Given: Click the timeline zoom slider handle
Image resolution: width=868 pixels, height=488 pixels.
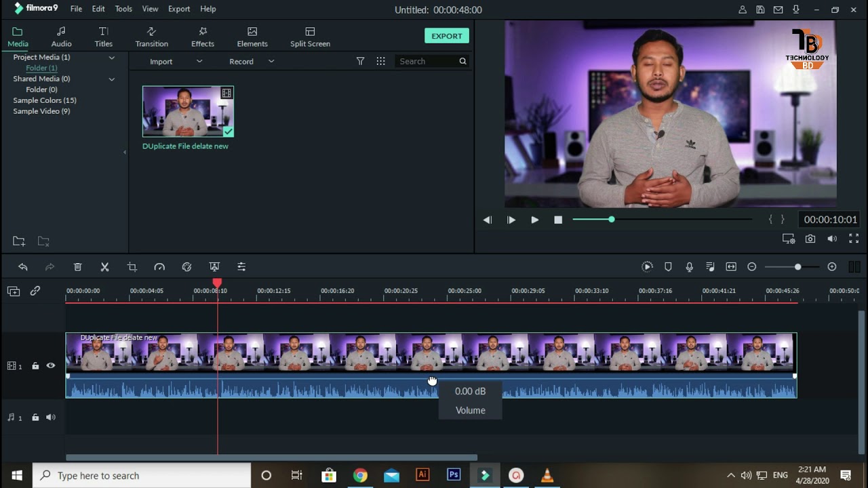Looking at the screenshot, I should [x=797, y=267].
